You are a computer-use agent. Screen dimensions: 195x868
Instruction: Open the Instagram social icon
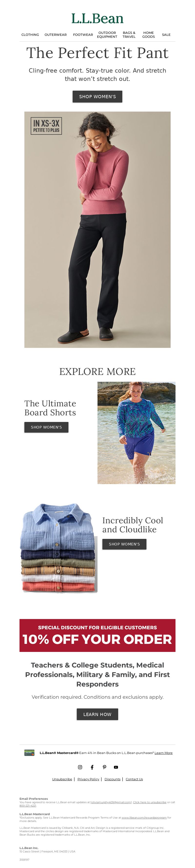[x=80, y=767]
